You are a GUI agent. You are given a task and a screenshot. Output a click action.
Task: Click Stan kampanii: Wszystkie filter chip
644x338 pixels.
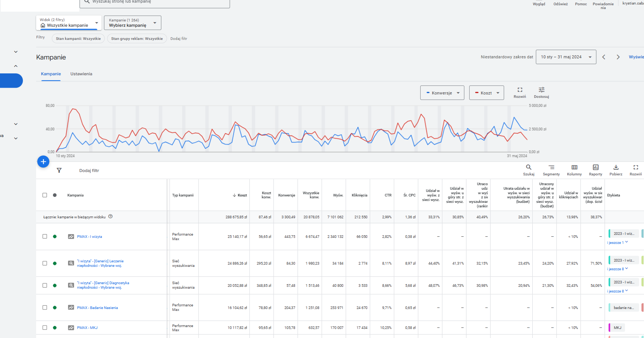pos(78,38)
